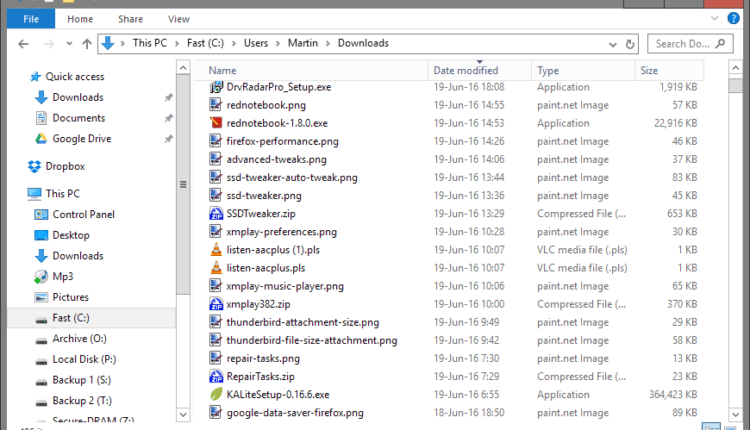Click the file list scroll up arrow
Viewport: 750px width, 430px height.
click(x=736, y=68)
